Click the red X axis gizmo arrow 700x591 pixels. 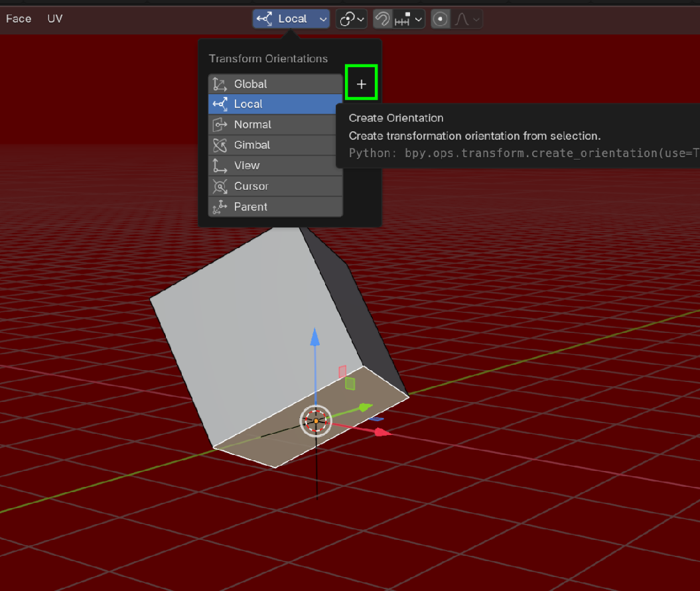pyautogui.click(x=382, y=432)
